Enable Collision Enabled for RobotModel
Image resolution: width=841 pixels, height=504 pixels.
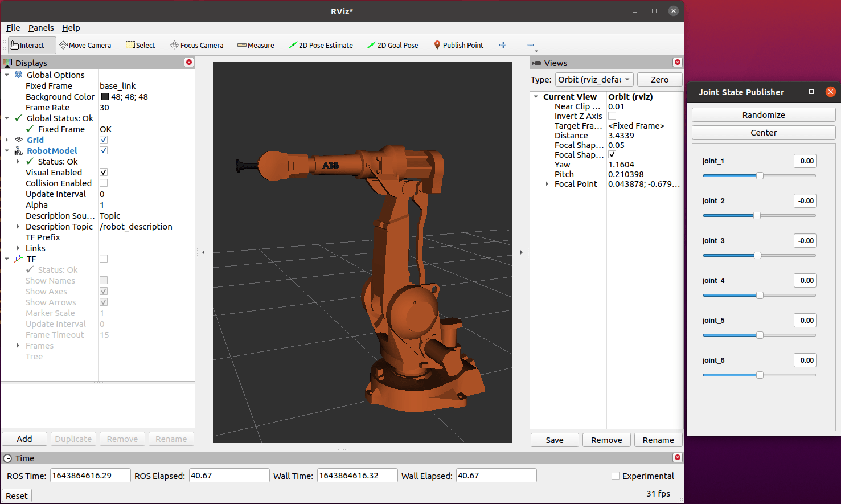(x=104, y=183)
